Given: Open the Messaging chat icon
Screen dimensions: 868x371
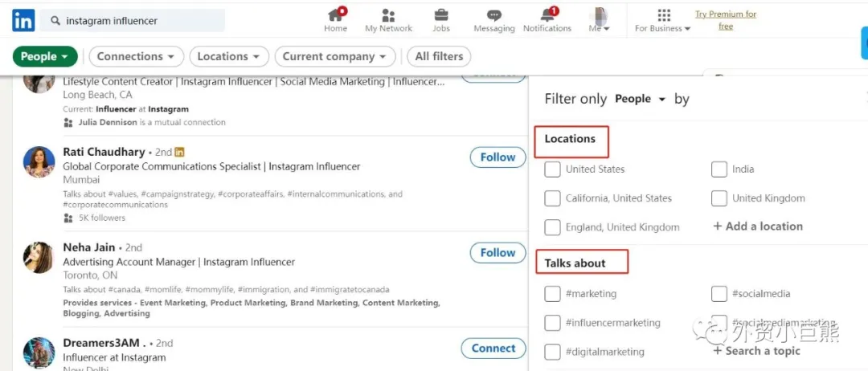Looking at the screenshot, I should (493, 15).
